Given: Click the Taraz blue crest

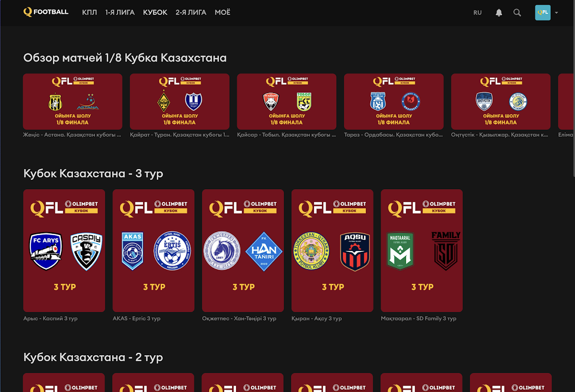Looking at the screenshot, I should coord(378,101).
